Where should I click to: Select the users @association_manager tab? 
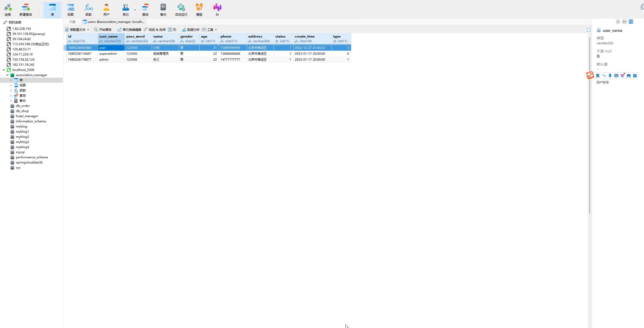114,22
